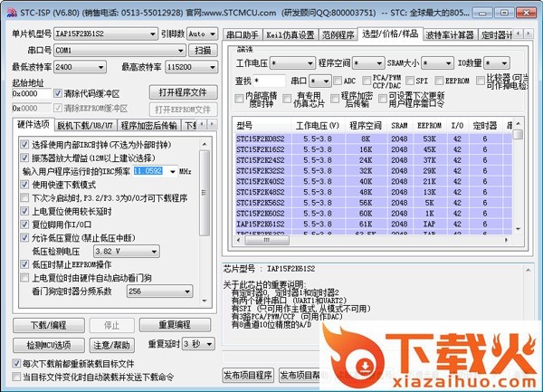Image resolution: width=543 pixels, height=392 pixels.
Task: Toggle 每次下载前都重新装载目标文件 checkbox
Action: pyautogui.click(x=16, y=364)
